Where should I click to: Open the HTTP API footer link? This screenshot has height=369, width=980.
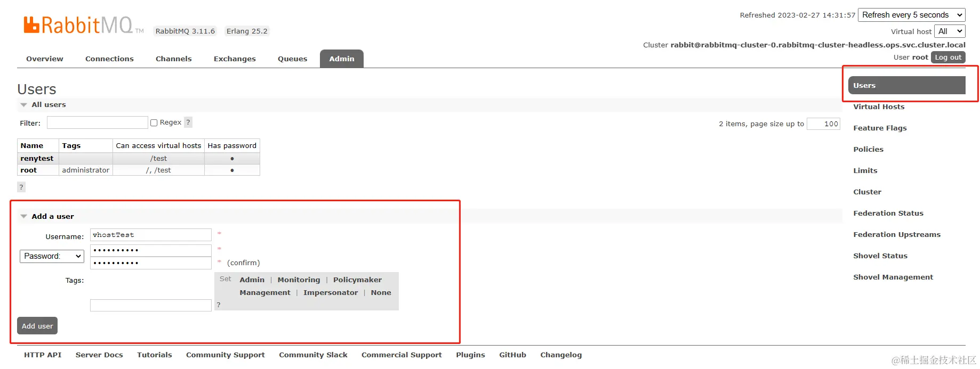click(x=43, y=355)
